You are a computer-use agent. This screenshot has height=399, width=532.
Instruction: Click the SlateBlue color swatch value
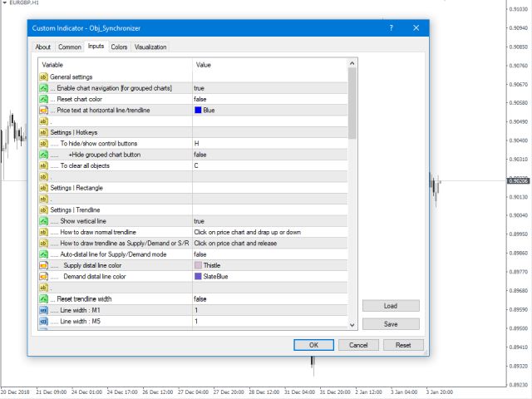(x=198, y=277)
